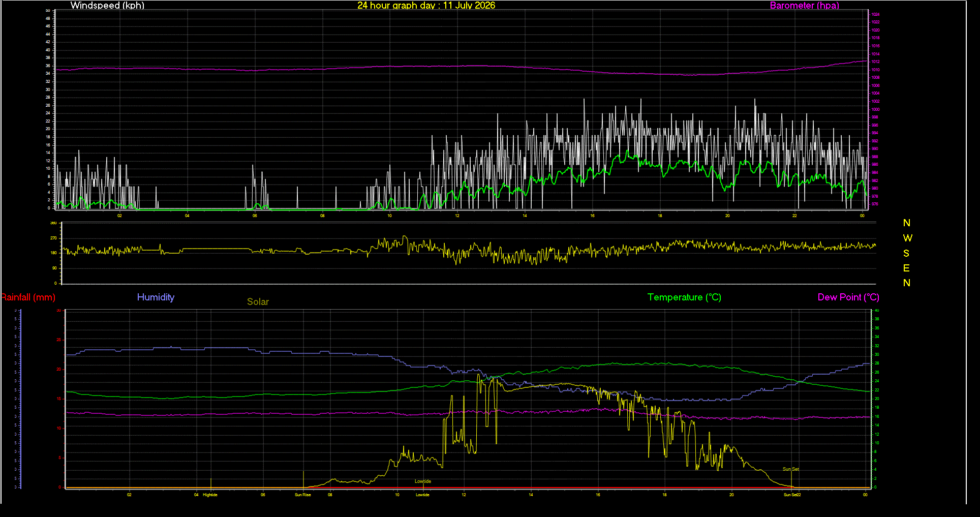The height and width of the screenshot is (517, 980).
Task: Click the '360' wind direction axis value
Action: click(53, 223)
